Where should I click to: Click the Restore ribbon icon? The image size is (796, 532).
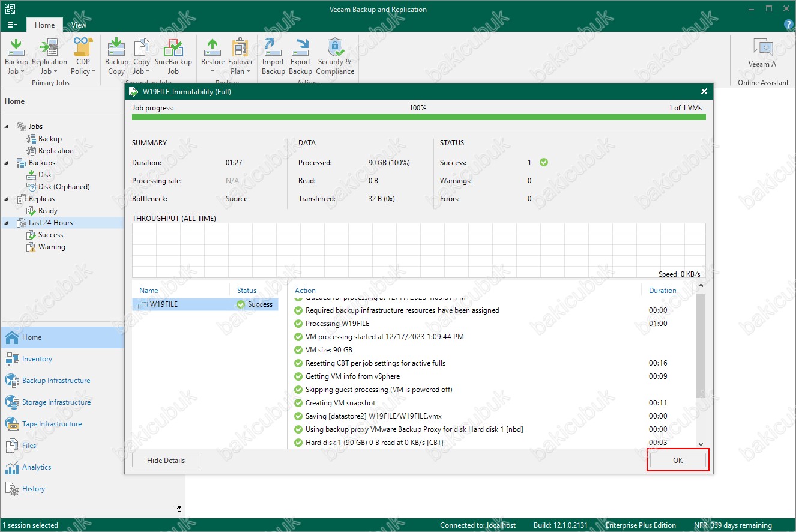coord(213,56)
